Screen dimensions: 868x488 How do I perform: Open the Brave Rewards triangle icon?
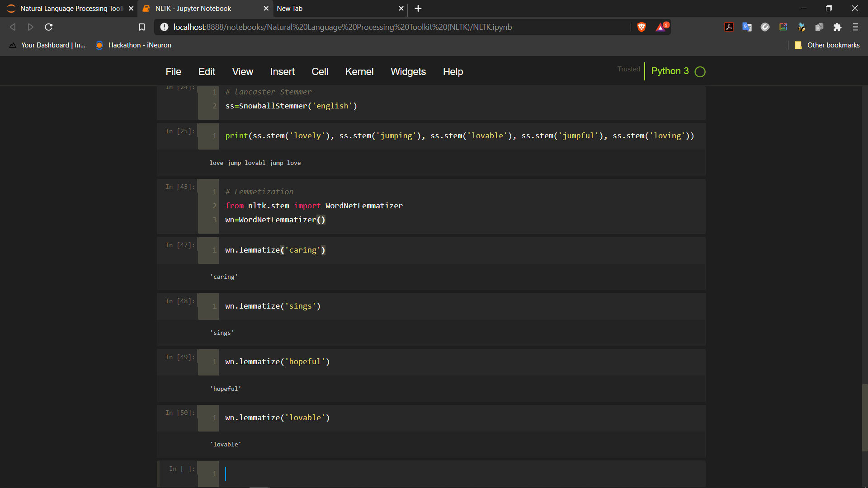[x=662, y=27]
